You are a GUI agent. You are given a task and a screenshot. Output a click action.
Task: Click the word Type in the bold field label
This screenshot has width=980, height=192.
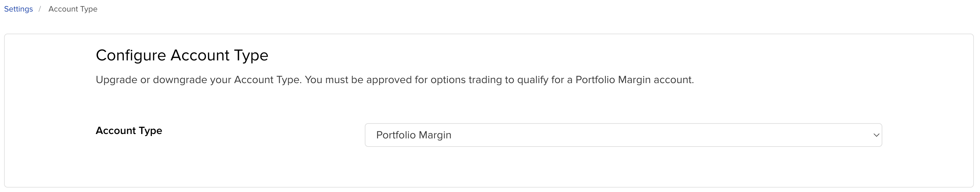pos(150,131)
